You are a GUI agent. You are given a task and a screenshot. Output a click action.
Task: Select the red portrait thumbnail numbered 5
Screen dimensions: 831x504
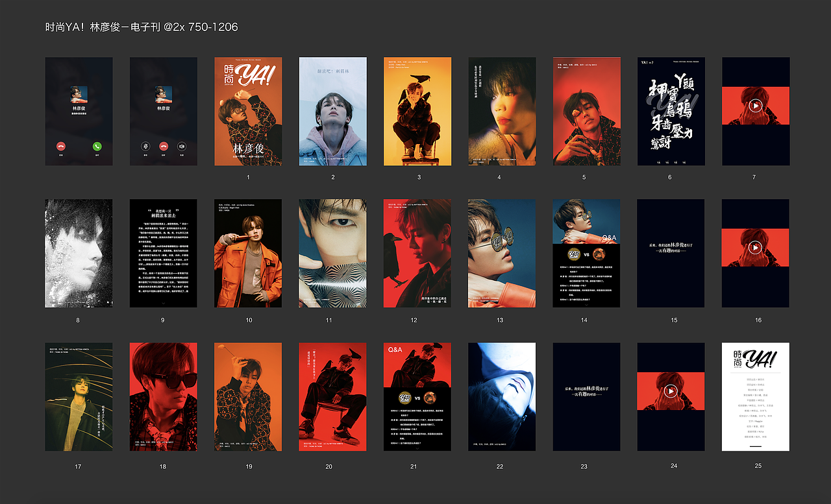tap(586, 111)
